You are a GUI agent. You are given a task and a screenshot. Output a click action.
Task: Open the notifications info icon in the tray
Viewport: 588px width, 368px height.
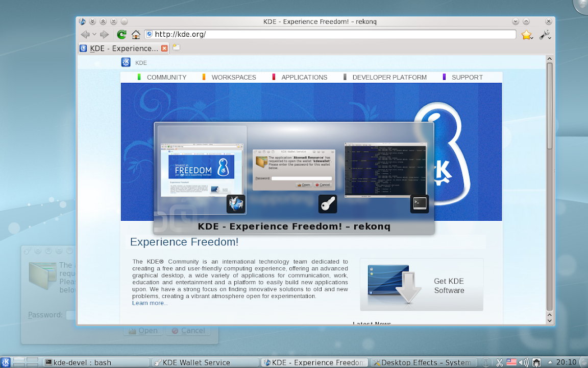(x=486, y=362)
